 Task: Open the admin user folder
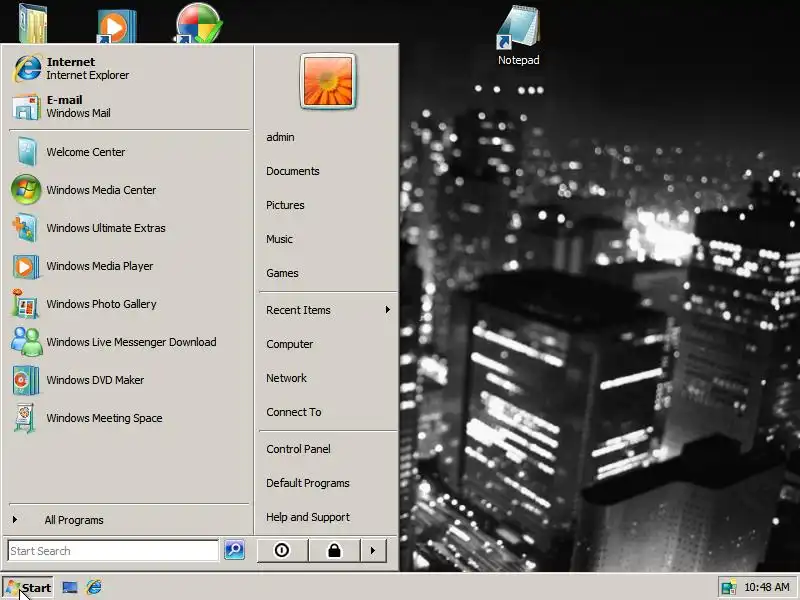tap(280, 137)
